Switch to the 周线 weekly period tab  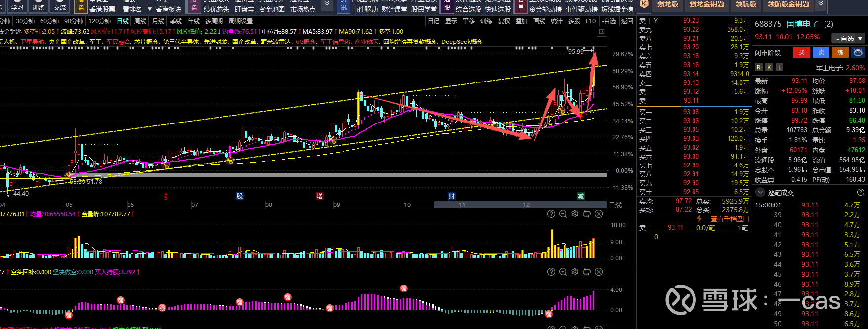tap(140, 21)
